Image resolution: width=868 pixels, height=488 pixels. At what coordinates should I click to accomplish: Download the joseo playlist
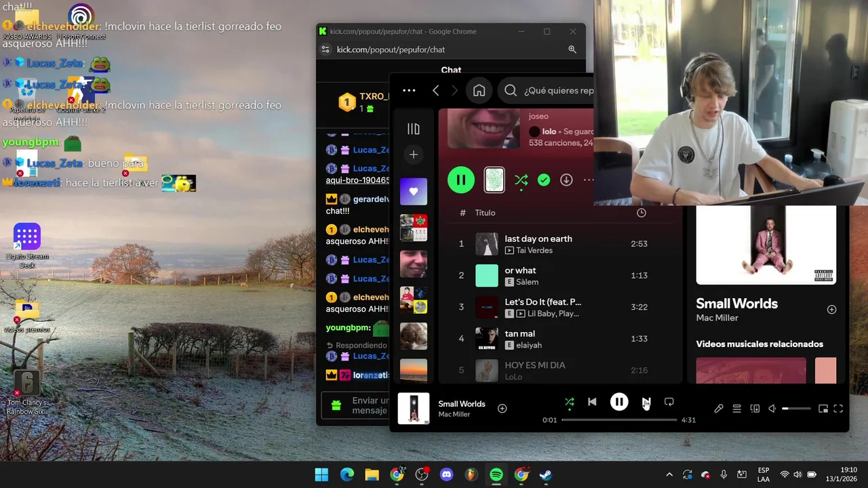(566, 180)
